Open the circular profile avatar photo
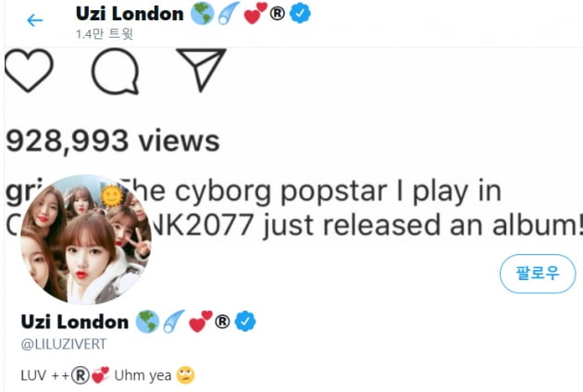Image resolution: width=583 pixels, height=392 pixels. 86,239
